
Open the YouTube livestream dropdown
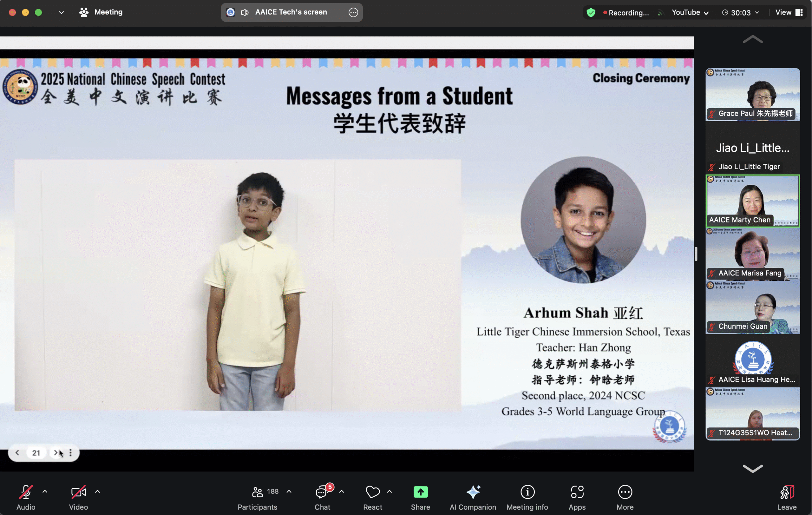[x=690, y=12]
